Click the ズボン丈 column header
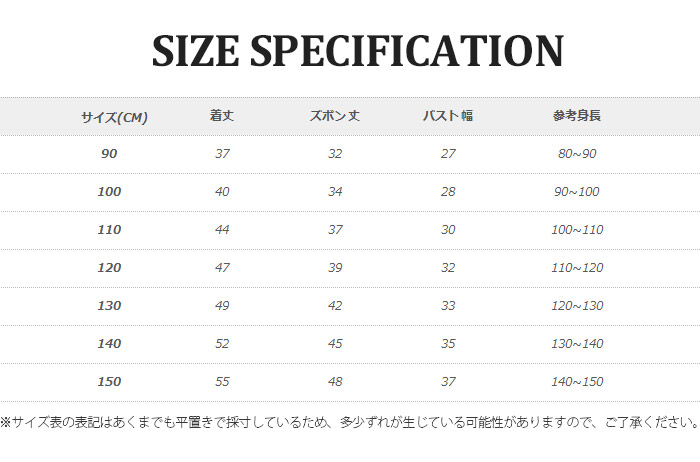Image resolution: width=700 pixels, height=462 pixels. coord(335,116)
